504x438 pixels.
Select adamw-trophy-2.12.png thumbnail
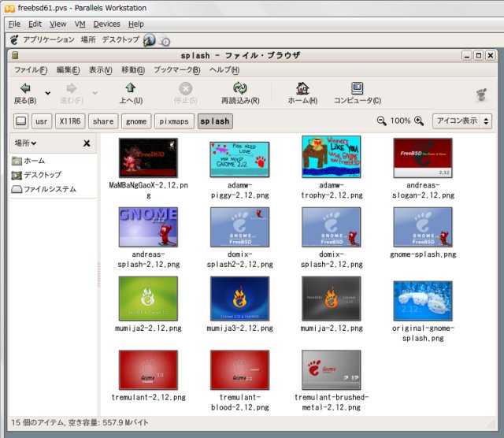331,157
